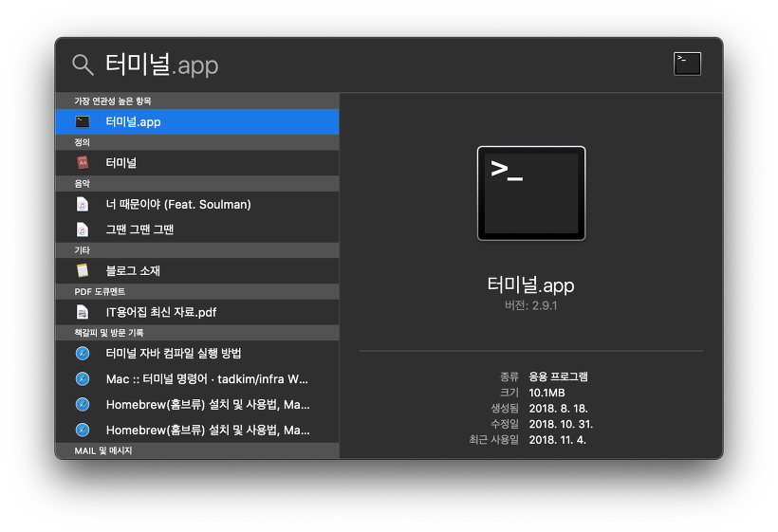The width and height of the screenshot is (778, 532).
Task: Select the song 그땐 그땐 그땐
Action: coord(197,229)
